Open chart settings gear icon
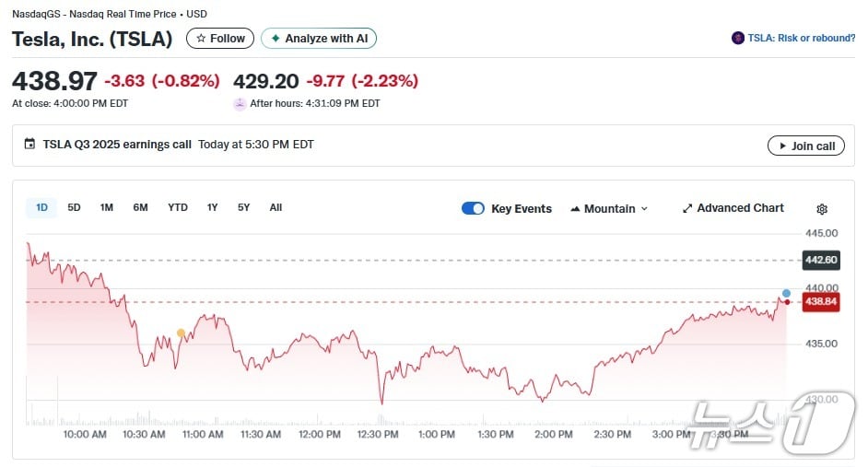This screenshot has width=868, height=467. click(822, 209)
